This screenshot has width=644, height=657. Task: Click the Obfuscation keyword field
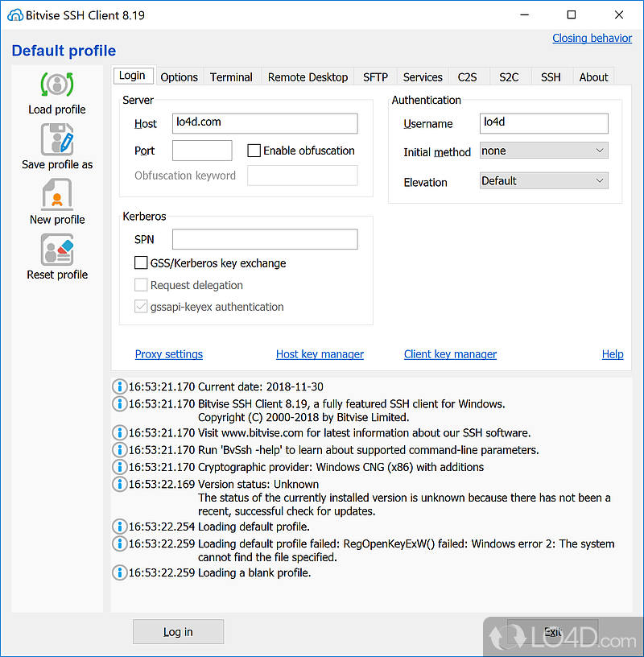click(x=303, y=176)
